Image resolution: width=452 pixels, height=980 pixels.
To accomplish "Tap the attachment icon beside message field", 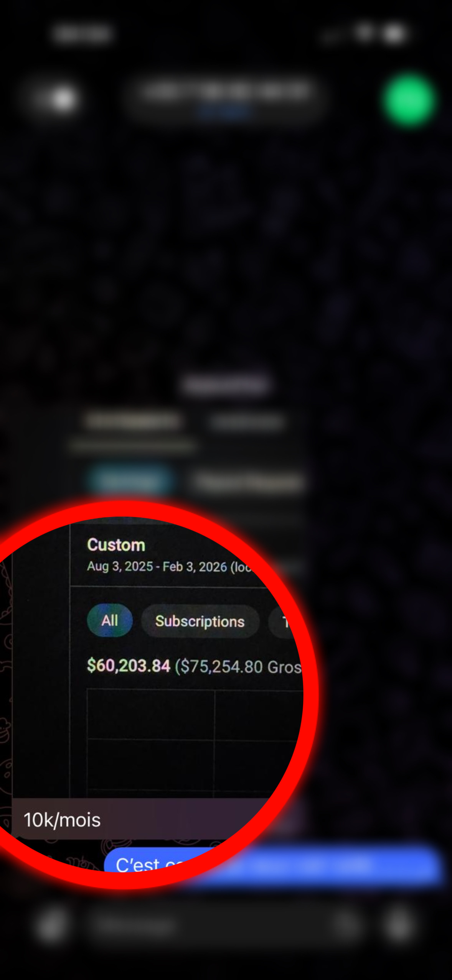I will [x=51, y=926].
